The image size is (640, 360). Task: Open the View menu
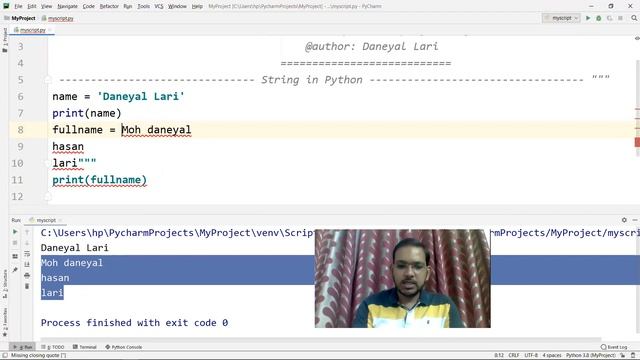tap(47, 6)
